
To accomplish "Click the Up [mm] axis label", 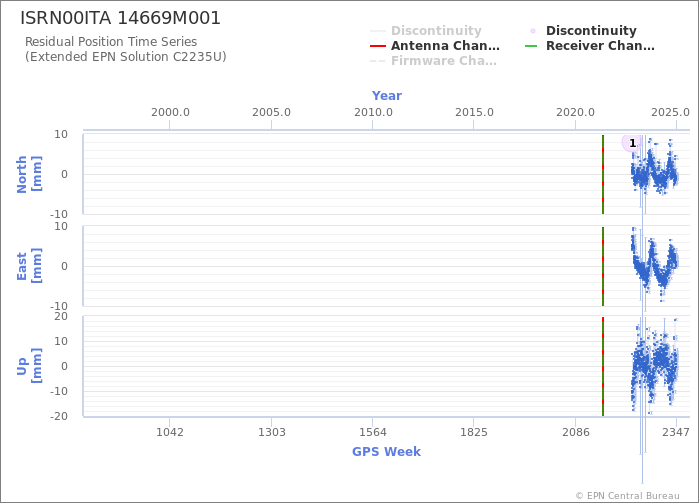I will [29, 367].
